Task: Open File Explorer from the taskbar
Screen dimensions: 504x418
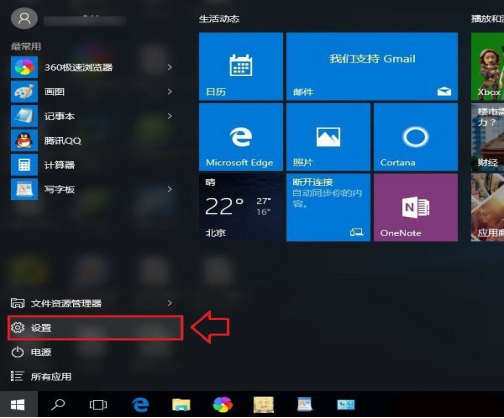Action: point(181,405)
